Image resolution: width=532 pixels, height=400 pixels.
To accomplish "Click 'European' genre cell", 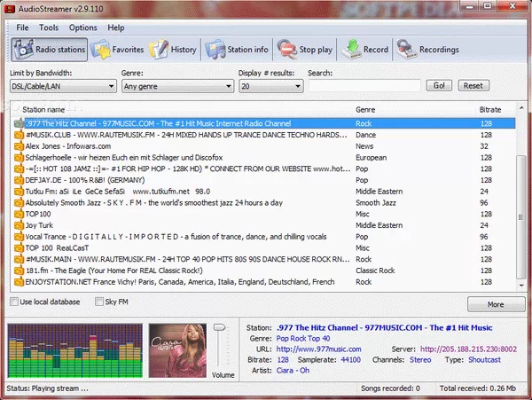I will tap(371, 157).
